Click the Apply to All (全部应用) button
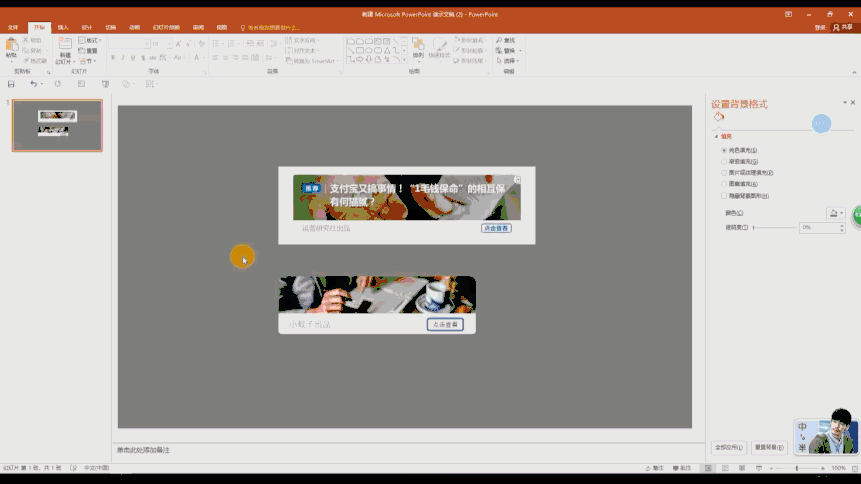 727,447
